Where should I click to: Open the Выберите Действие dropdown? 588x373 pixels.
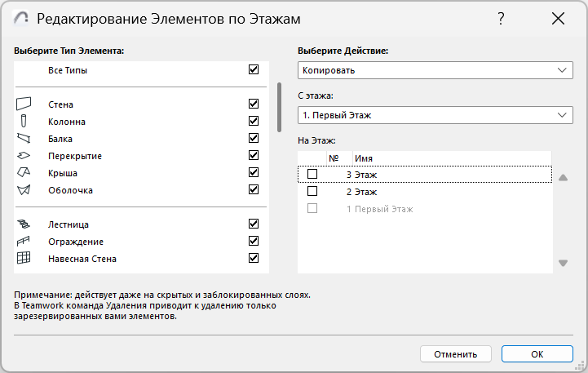[435, 71]
